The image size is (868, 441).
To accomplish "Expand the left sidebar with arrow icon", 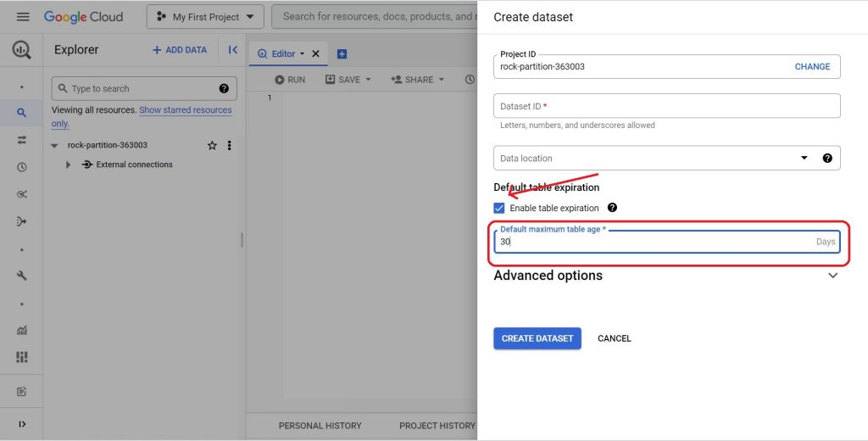I will 21,424.
